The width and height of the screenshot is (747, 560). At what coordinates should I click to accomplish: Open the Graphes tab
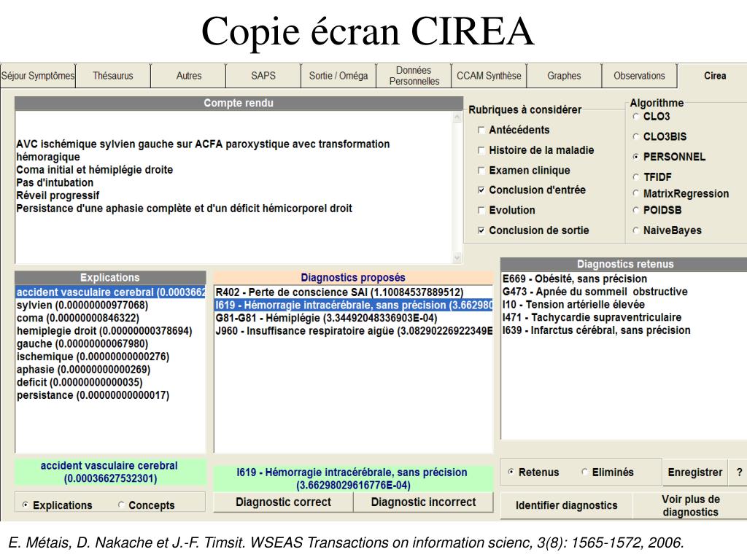pos(564,76)
